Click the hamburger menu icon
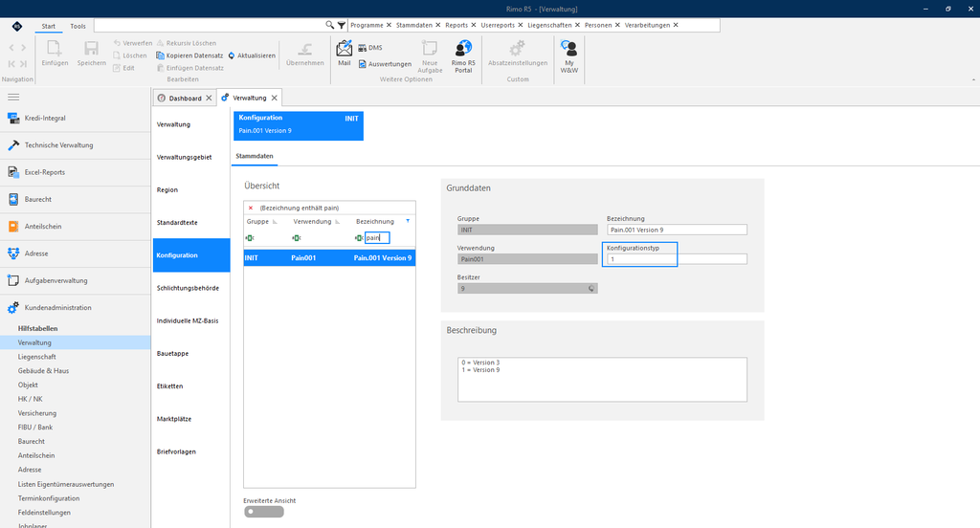This screenshot has width=980, height=528. 13,97
